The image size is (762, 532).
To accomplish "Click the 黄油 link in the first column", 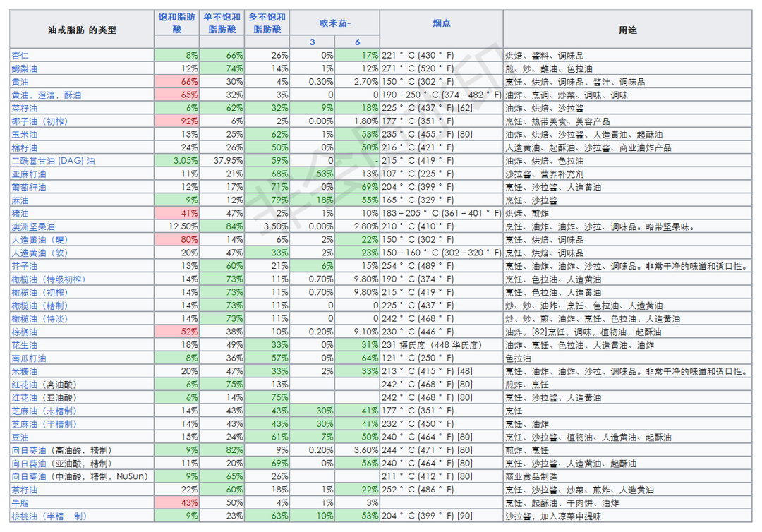I will 20,82.
